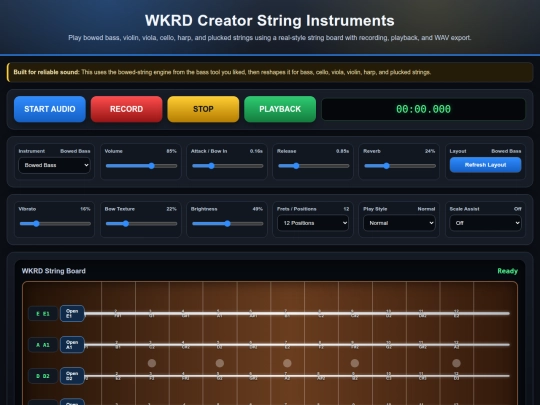Click the START AUDIO button
Viewport: 540px width, 405px height.
[x=50, y=109]
